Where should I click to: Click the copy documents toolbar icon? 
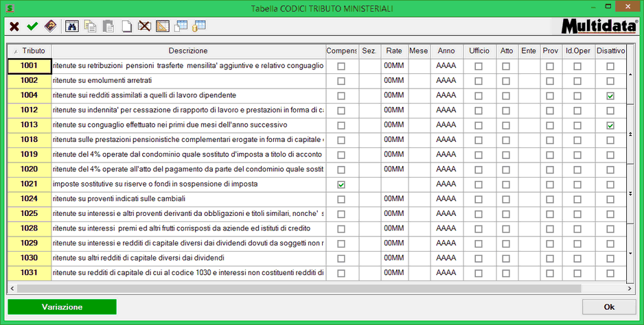pos(90,26)
